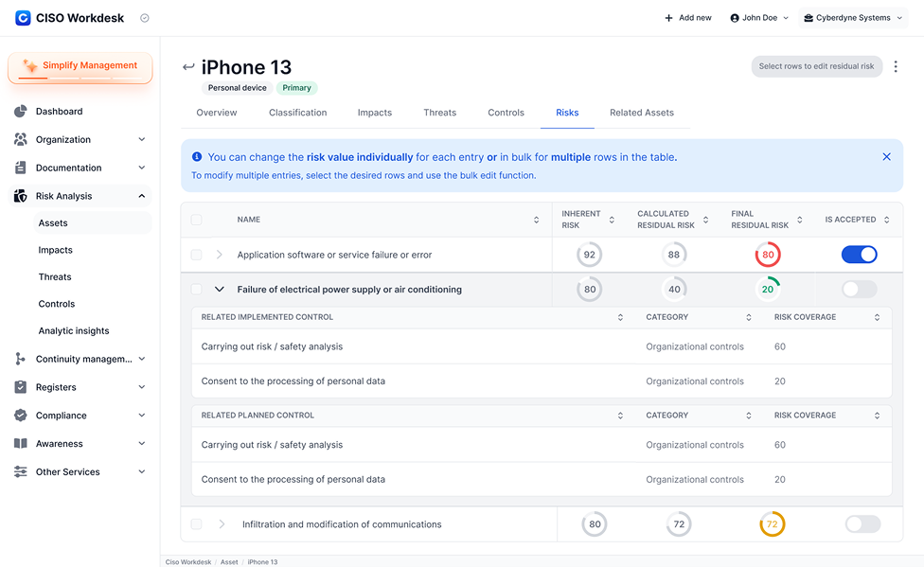Image resolution: width=924 pixels, height=567 pixels.
Task: Click the Other Services sliders icon
Action: 21,471
